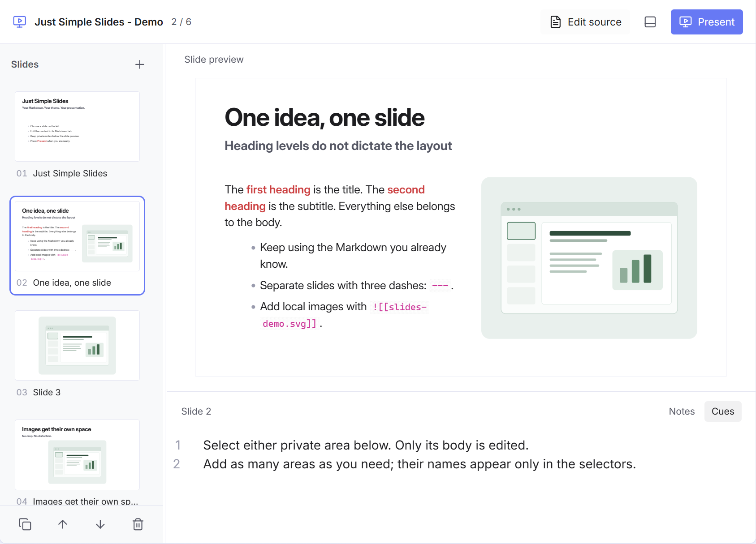Click the bullet Keep using the Markdown you already know
This screenshot has width=756, height=544.
[x=353, y=256]
